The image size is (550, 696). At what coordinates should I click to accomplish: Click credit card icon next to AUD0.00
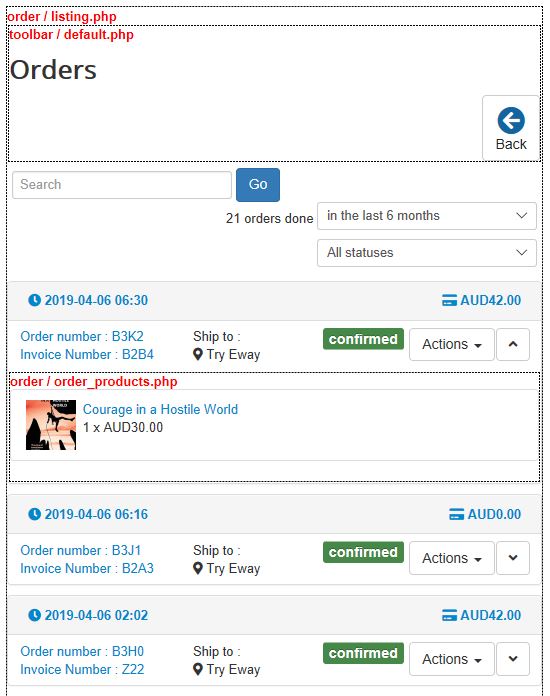456,514
